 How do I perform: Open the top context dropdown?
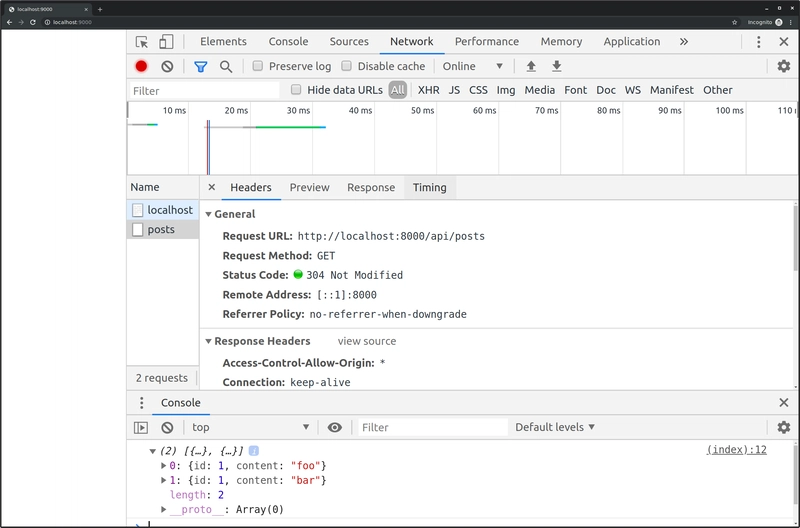[251, 428]
